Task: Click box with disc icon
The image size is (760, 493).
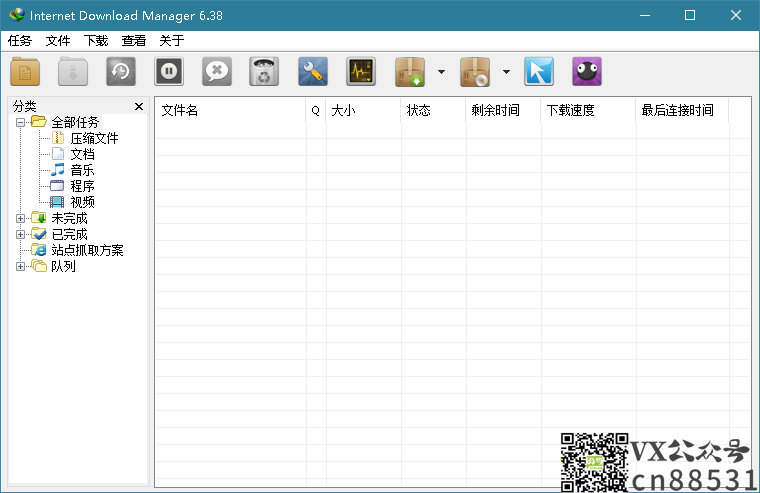Action: (475, 72)
